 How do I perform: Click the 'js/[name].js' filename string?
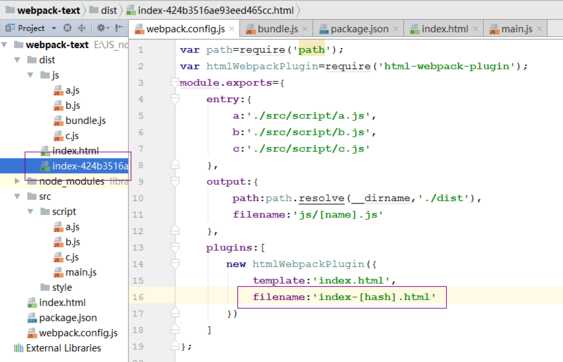coord(339,214)
